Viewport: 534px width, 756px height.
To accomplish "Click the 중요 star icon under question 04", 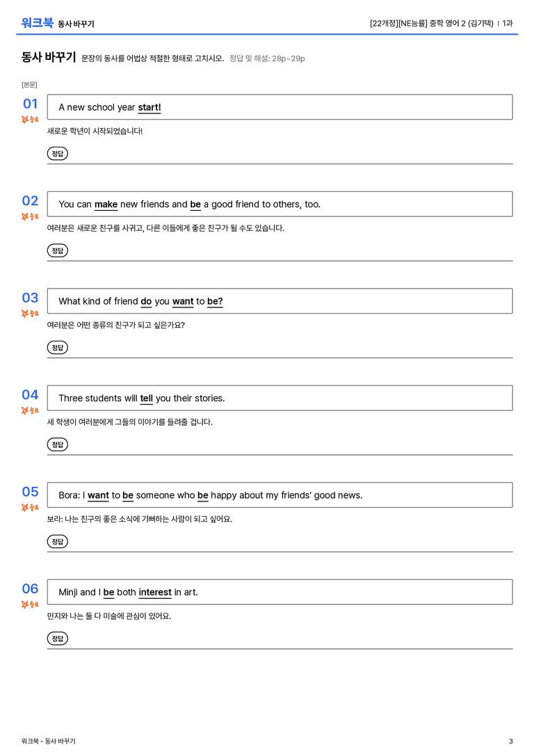I will pyautogui.click(x=25, y=410).
